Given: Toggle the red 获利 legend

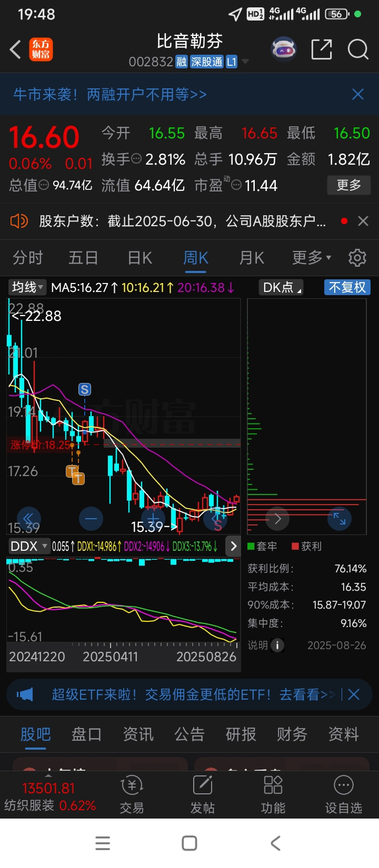Looking at the screenshot, I should (x=306, y=547).
